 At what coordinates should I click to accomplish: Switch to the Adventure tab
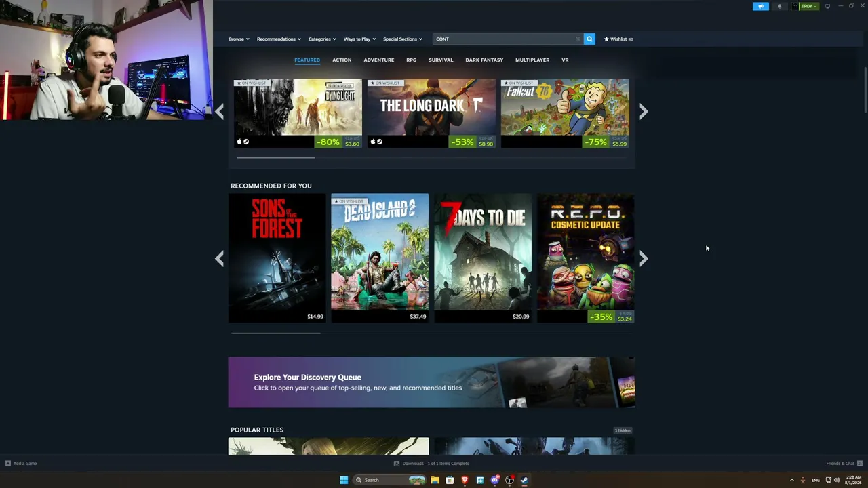tap(378, 60)
